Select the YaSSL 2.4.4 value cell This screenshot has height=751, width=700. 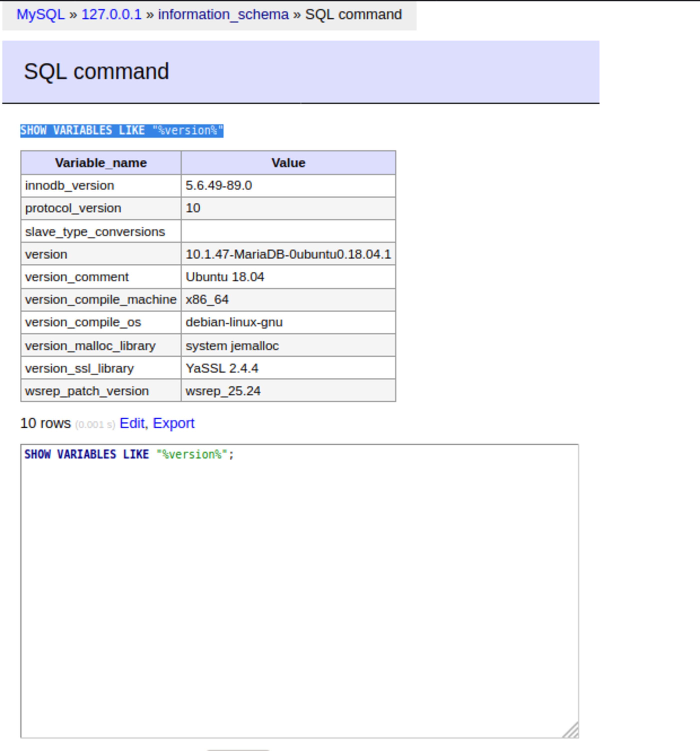222,368
